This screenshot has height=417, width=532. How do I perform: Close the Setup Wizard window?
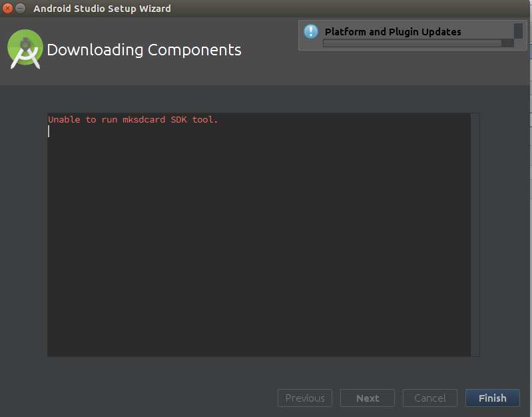point(7,8)
